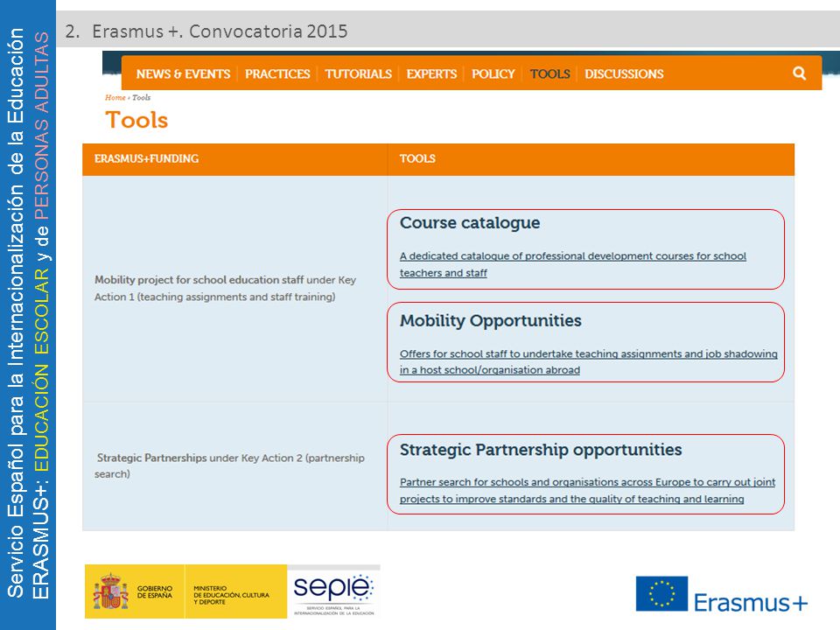Viewport: 840px width, 630px height.
Task: Click the European Union flag icon
Action: (661, 593)
